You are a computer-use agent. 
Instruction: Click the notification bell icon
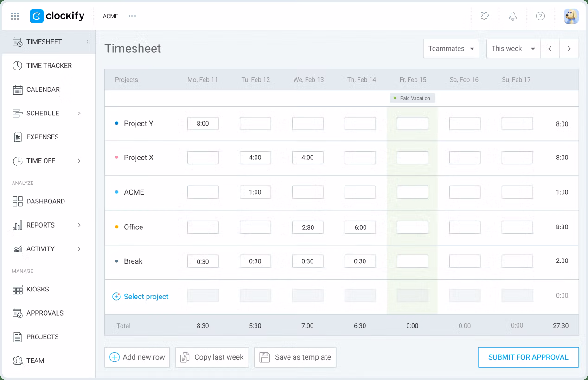click(512, 16)
